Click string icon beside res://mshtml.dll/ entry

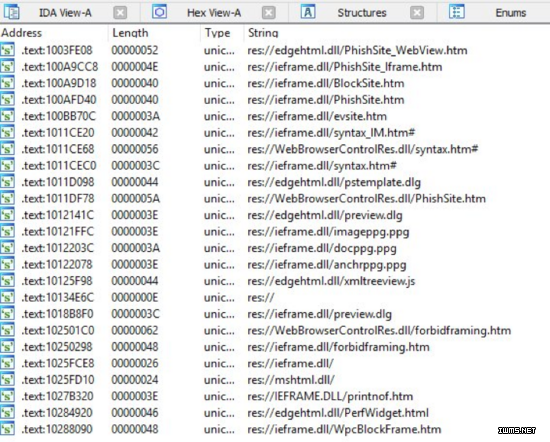[x=7, y=380]
